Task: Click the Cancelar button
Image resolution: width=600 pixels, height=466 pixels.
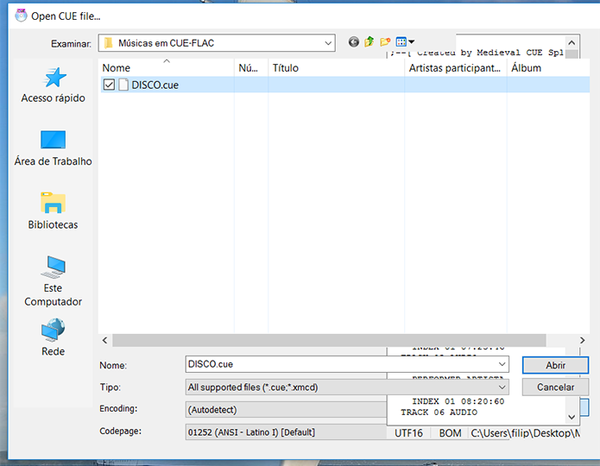Action: coord(555,387)
